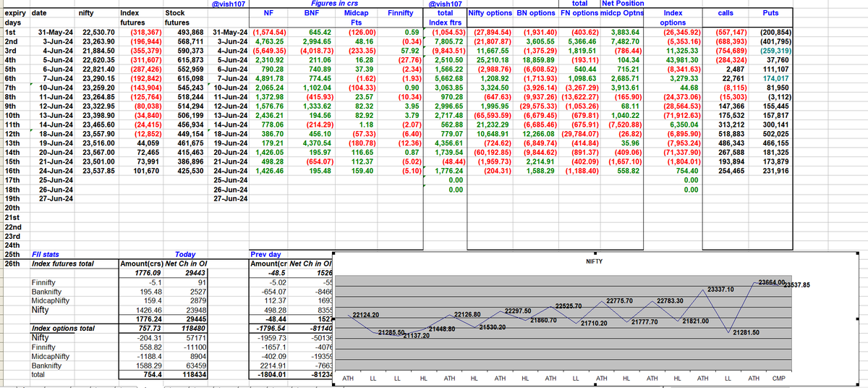Select BN options value 18,859.89
The height and width of the screenshot is (388, 868).
coord(536,60)
